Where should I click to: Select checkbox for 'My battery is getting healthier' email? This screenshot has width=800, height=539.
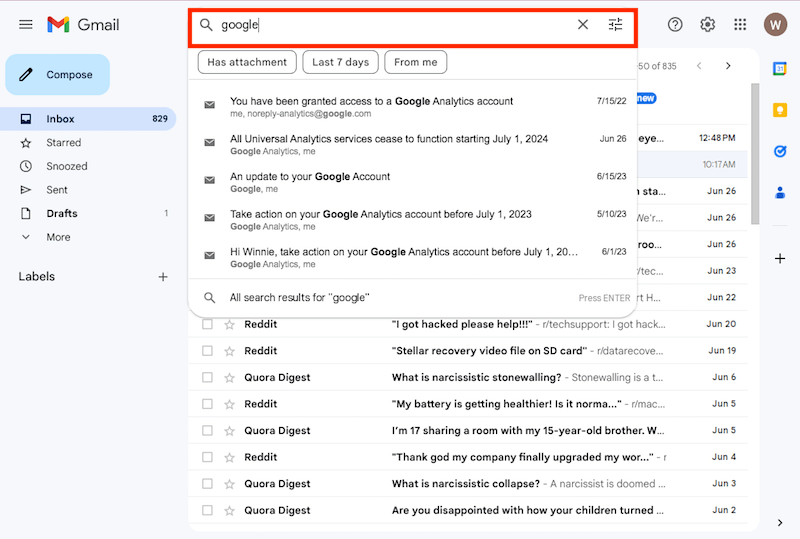207,404
